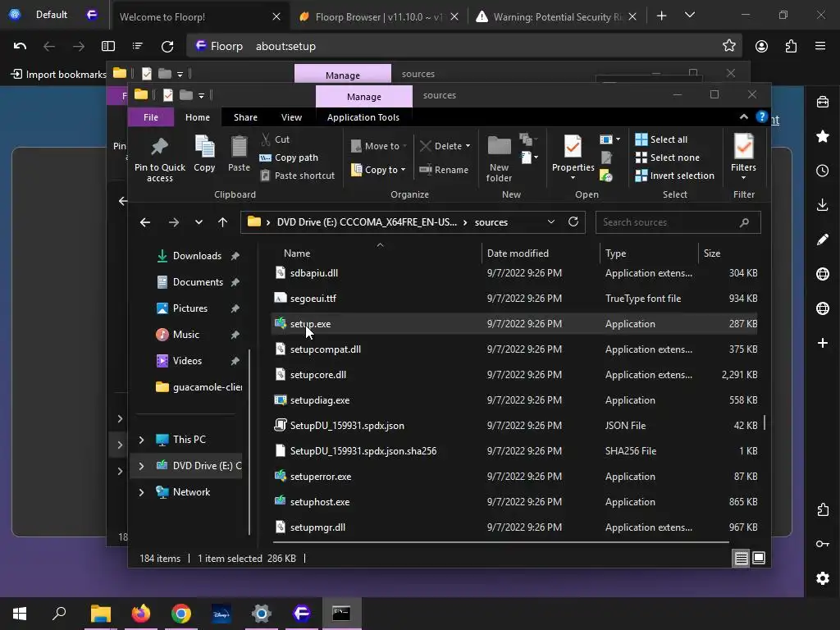
Task: Open Floorp extensions puzzle icon
Action: point(791,46)
